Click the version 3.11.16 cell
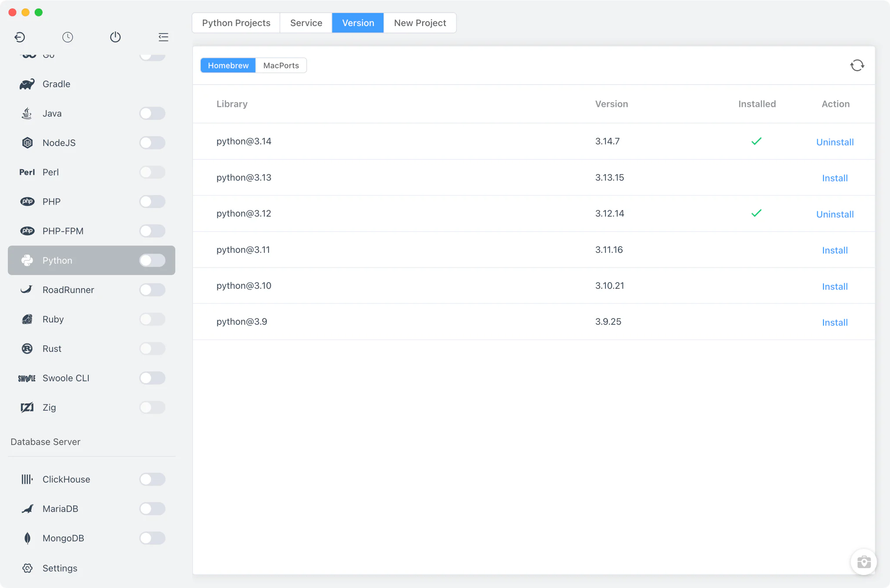This screenshot has height=588, width=890. coord(609,250)
